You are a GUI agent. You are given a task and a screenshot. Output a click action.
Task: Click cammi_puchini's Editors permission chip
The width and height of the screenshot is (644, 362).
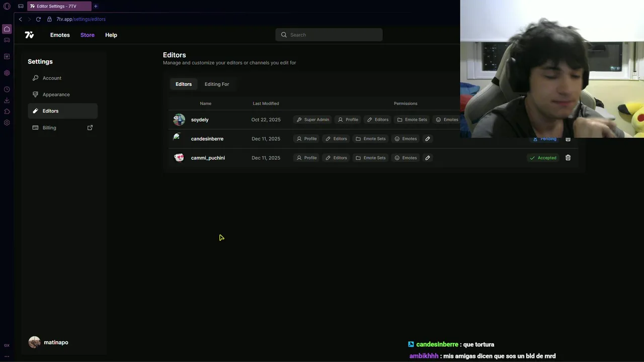coord(336,158)
